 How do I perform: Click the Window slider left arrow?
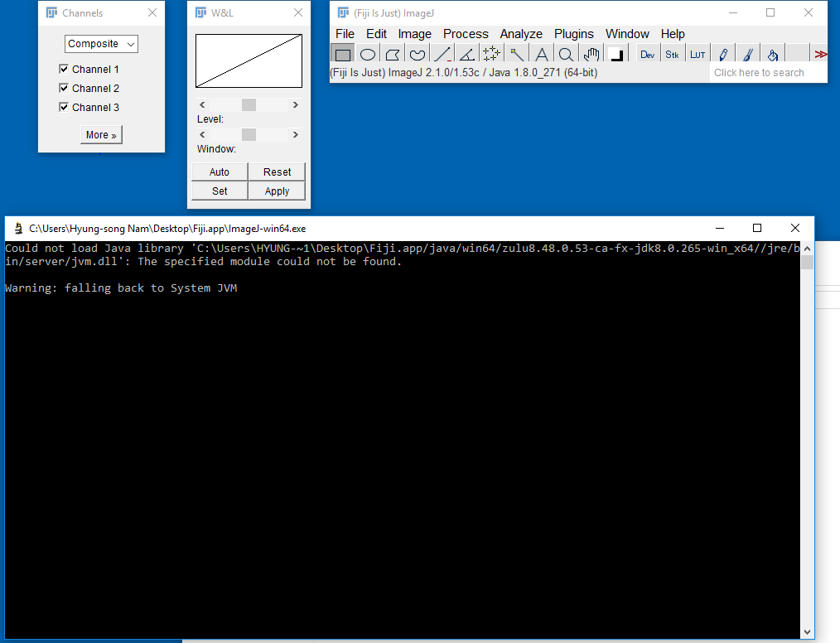click(x=202, y=135)
